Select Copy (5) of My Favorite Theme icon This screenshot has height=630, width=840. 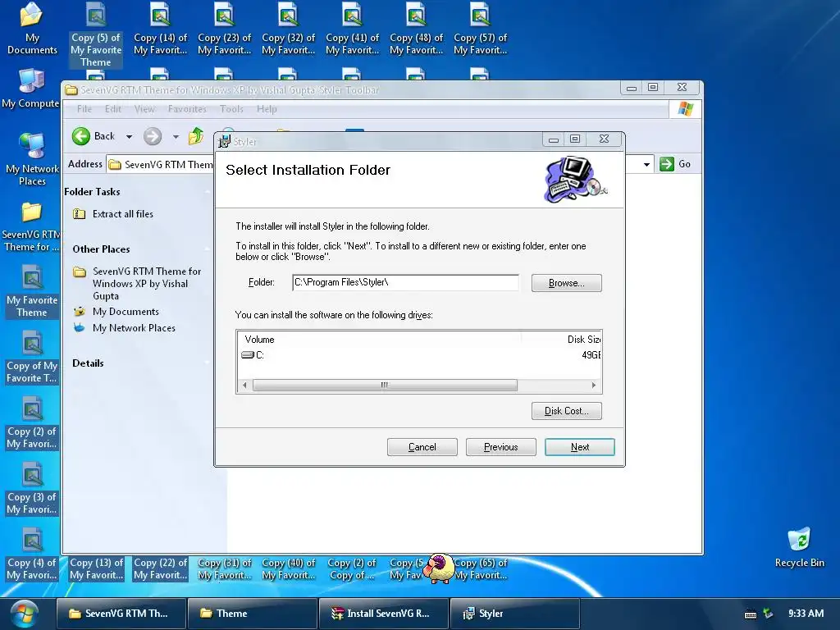coord(96,34)
